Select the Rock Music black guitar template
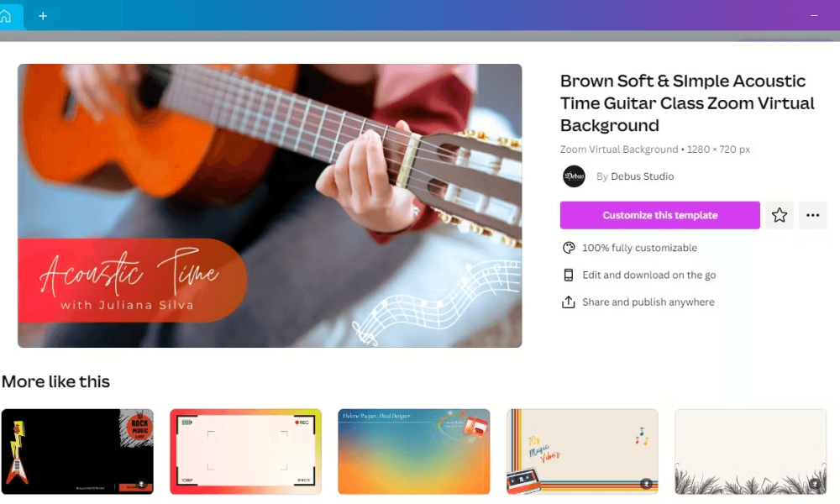 tap(77, 452)
